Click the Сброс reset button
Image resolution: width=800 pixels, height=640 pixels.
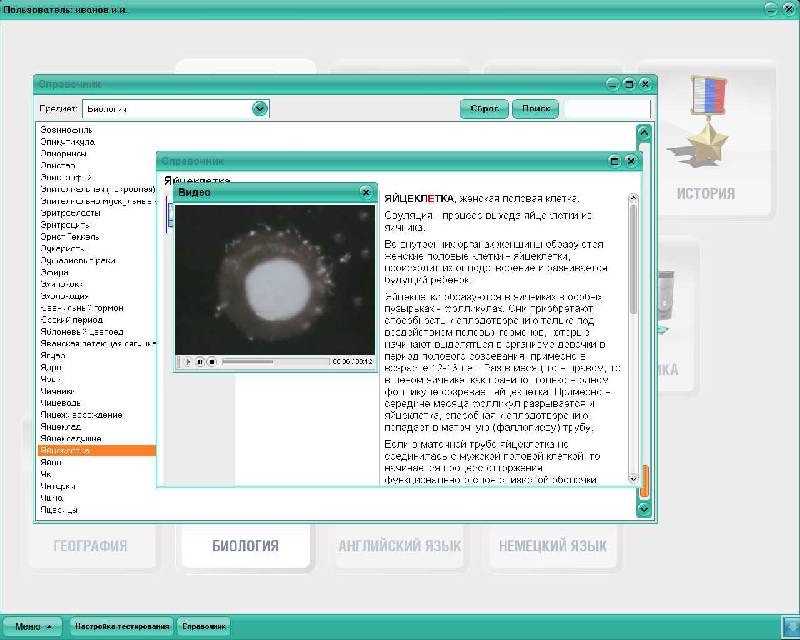click(484, 109)
